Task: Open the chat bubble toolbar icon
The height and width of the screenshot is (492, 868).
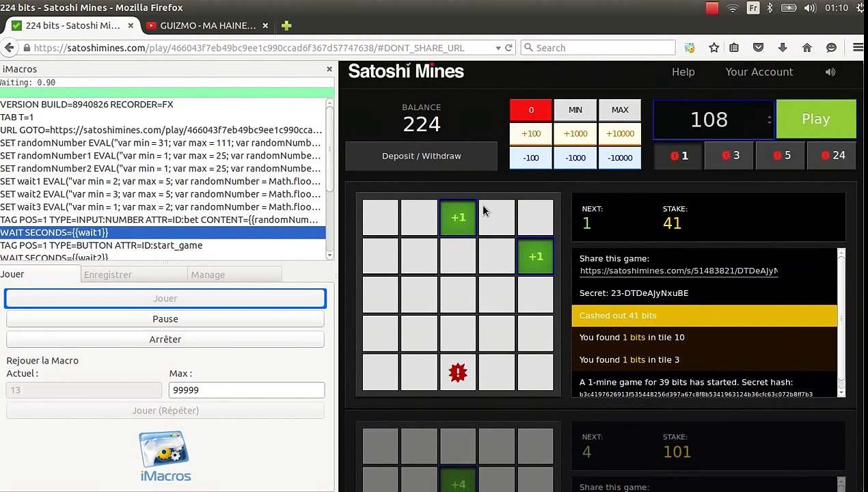Action: pyautogui.click(x=831, y=48)
